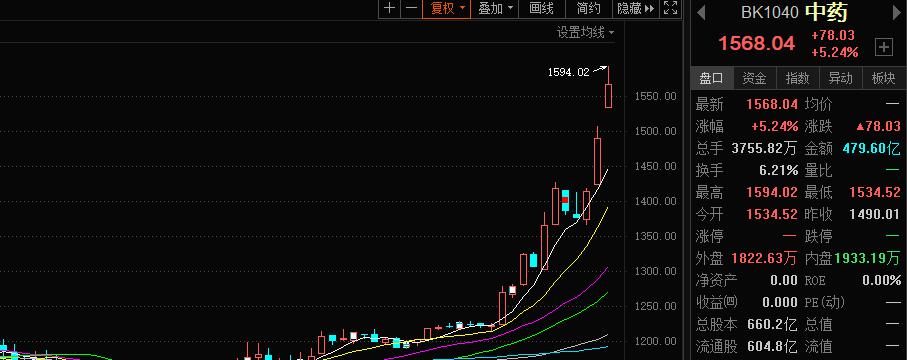This screenshot has height=360, width=907.
Task: Select the 盘口 tab
Action: pyautogui.click(x=712, y=78)
